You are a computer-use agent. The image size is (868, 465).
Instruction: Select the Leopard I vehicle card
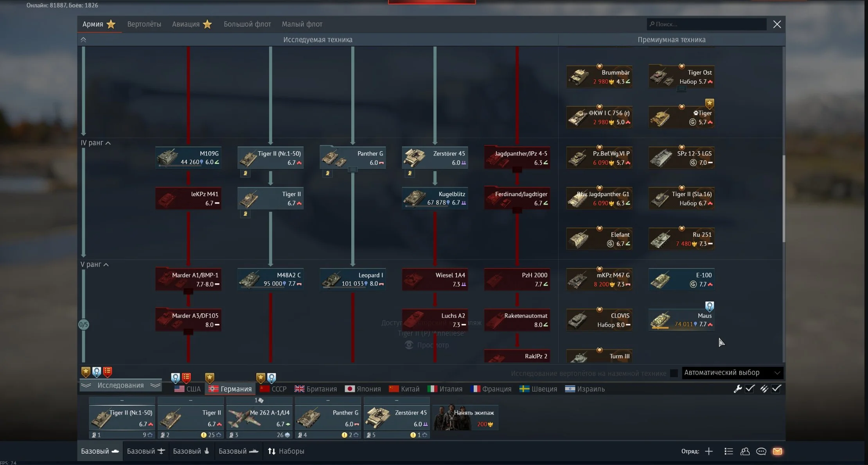point(352,279)
